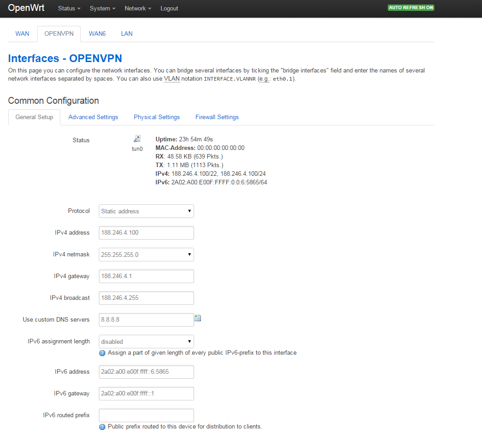Switch to the WAN6 interface tab
The image size is (482, 448).
point(97,34)
